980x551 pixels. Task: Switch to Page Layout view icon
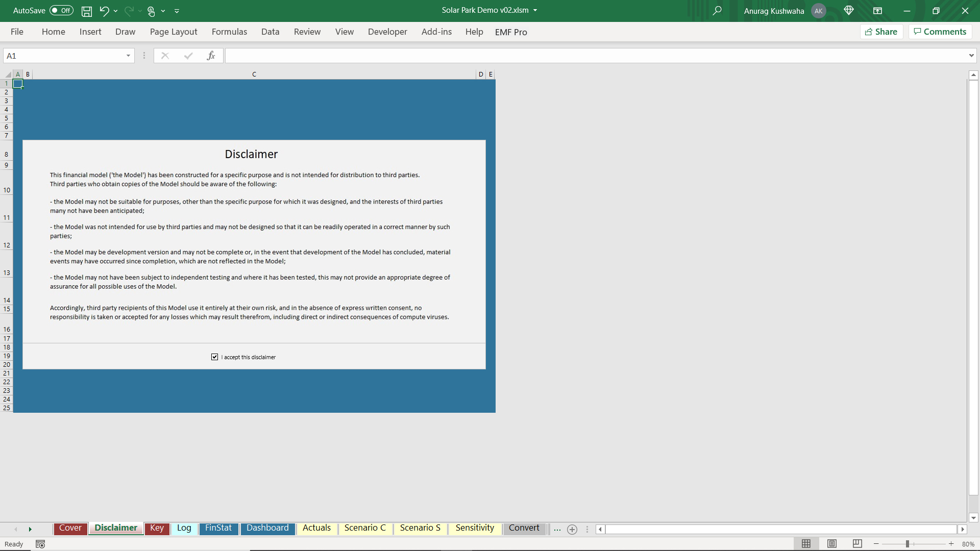832,544
